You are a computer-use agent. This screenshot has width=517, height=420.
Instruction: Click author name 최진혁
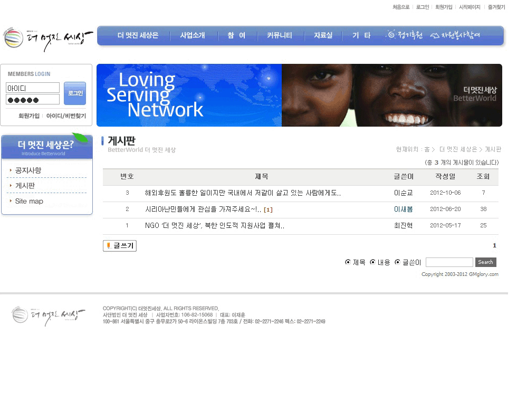tap(403, 225)
